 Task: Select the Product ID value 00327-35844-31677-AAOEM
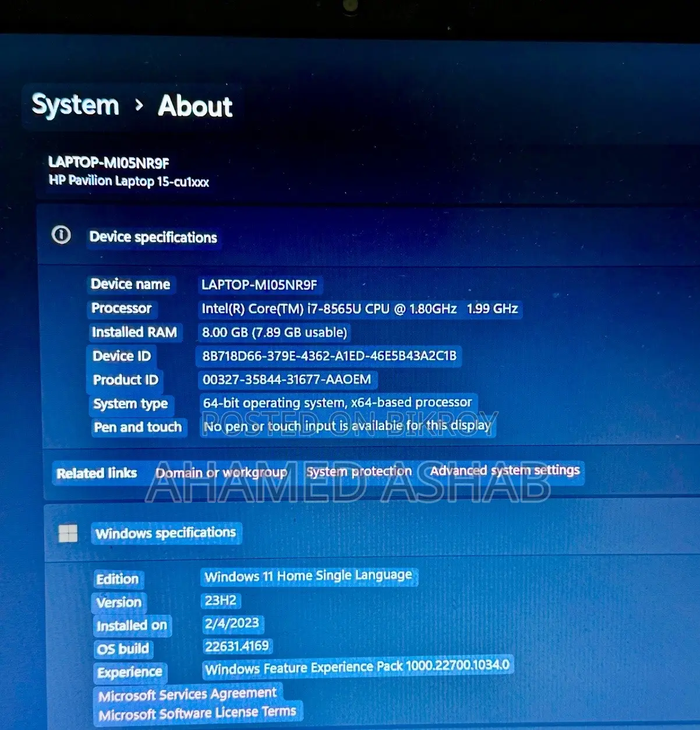pyautogui.click(x=287, y=380)
